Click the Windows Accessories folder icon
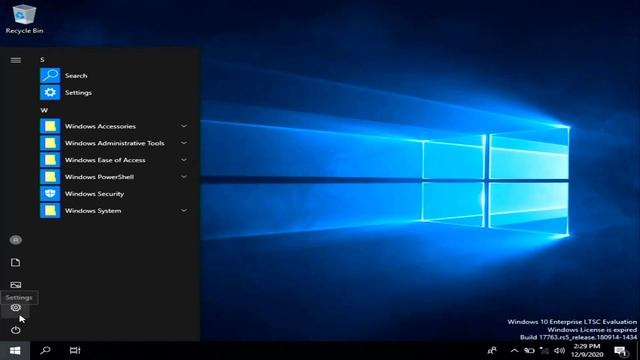 pyautogui.click(x=50, y=126)
